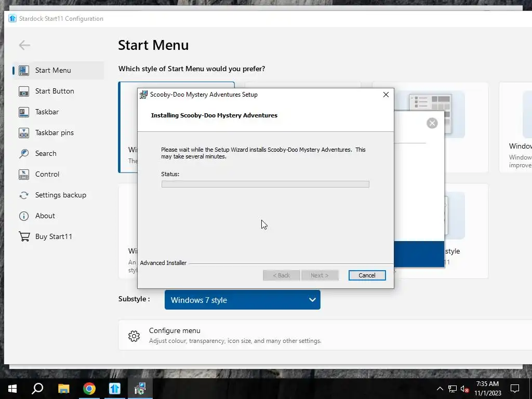Open the Substyle Windows 7 style dropdown
This screenshot has width=532, height=399.
click(x=243, y=300)
